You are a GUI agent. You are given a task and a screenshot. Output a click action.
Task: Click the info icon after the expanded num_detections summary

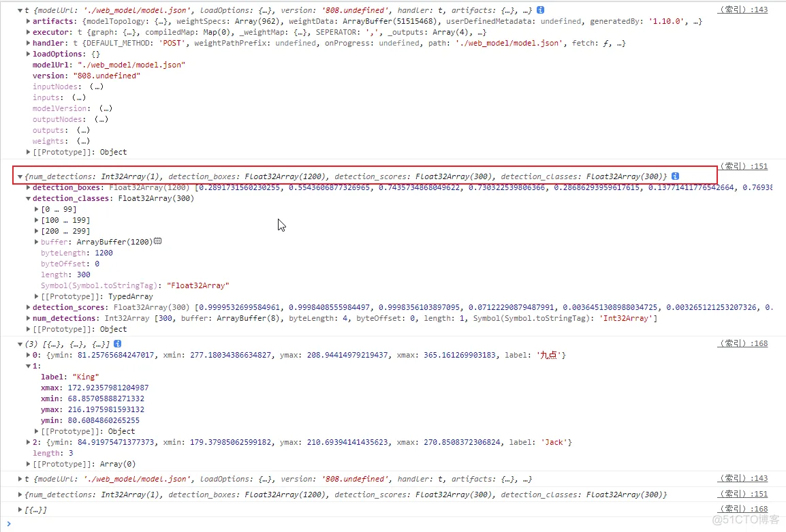coord(675,176)
